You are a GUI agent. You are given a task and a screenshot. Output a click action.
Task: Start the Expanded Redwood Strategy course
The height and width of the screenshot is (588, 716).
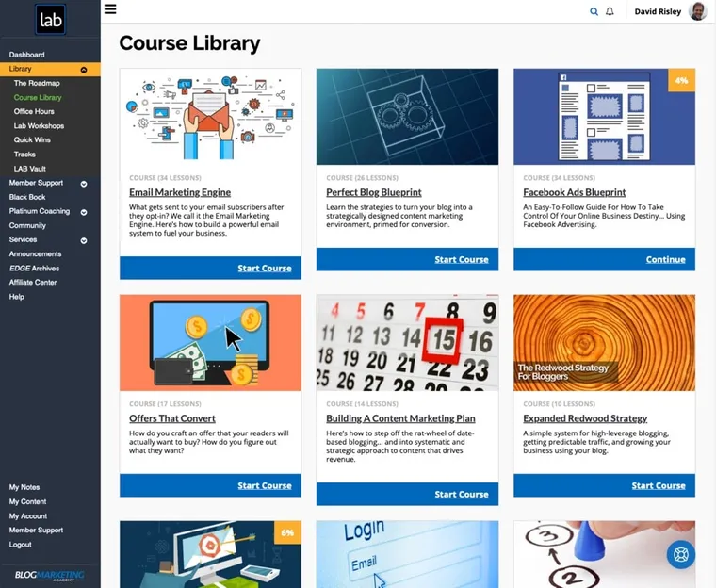click(659, 485)
